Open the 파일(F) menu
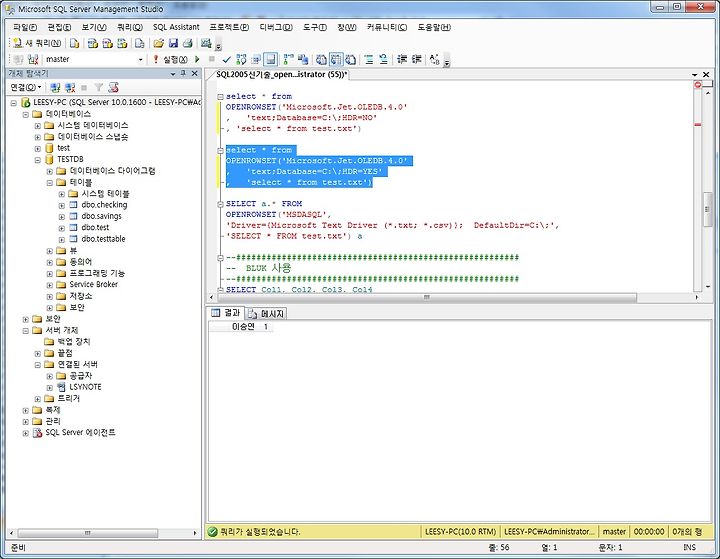The width and height of the screenshot is (720, 559). pos(25,27)
